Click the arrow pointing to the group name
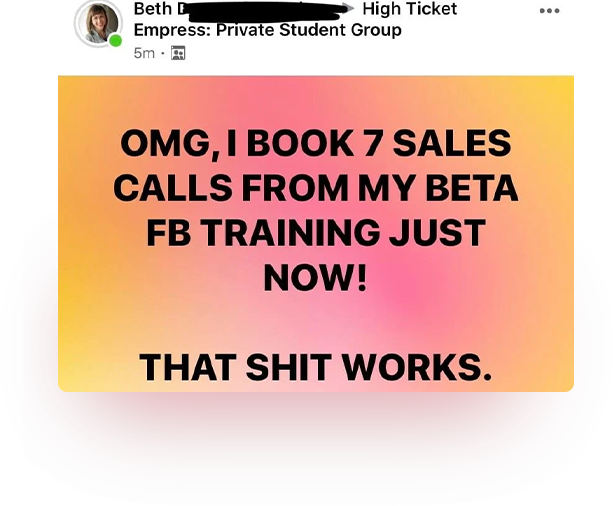The image size is (613, 506). tap(348, 9)
